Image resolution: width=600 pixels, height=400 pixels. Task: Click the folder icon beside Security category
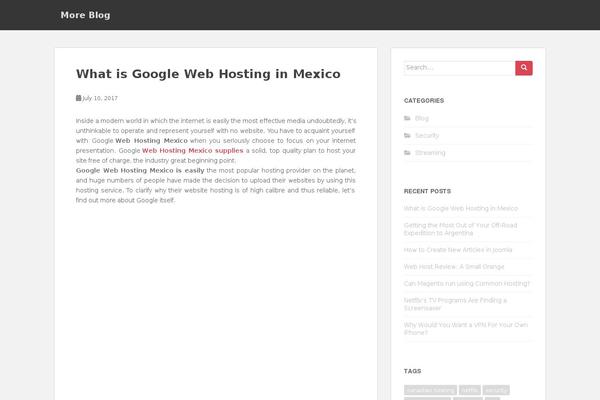pos(407,136)
